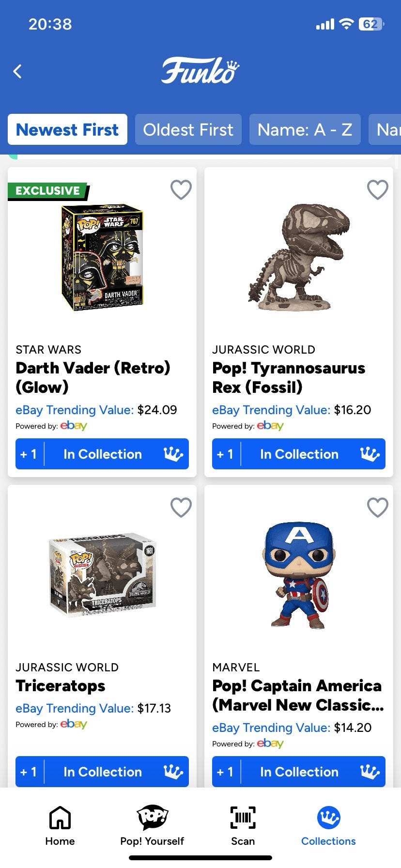
Task: Toggle favorite heart on Triceratops card
Action: (181, 507)
